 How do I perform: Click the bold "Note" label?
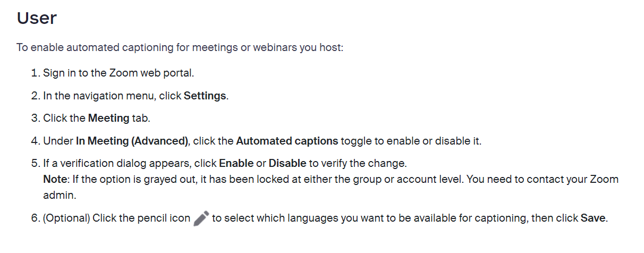(x=54, y=179)
